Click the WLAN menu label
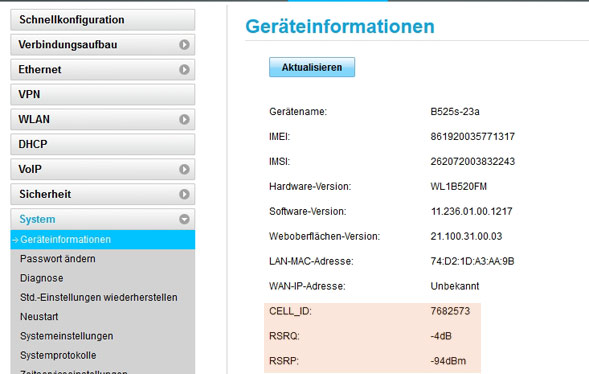This screenshot has height=374, width=589. tap(34, 119)
